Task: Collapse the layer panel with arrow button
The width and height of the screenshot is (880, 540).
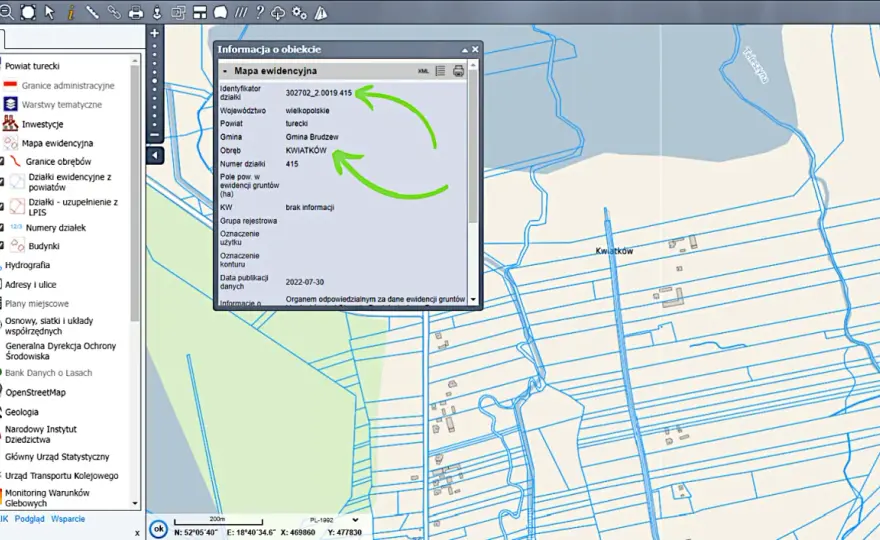Action: [155, 155]
